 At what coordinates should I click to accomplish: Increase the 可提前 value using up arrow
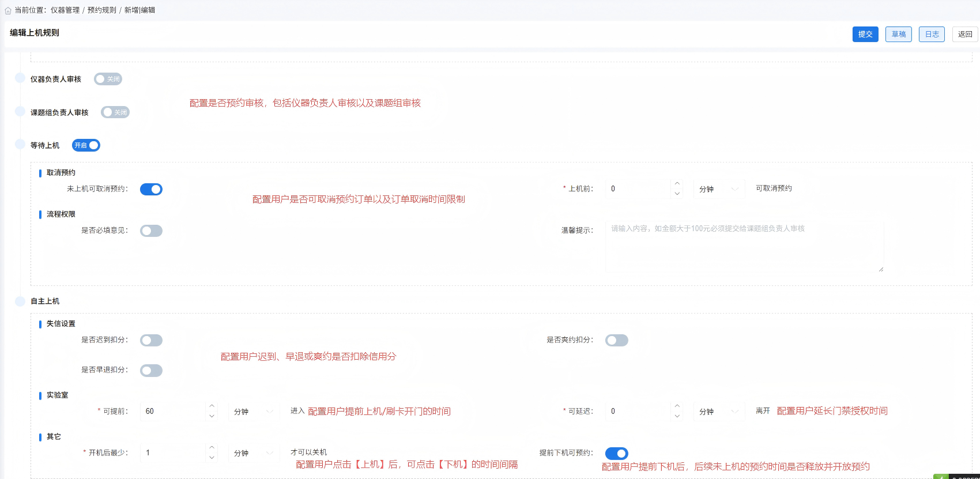click(212, 406)
